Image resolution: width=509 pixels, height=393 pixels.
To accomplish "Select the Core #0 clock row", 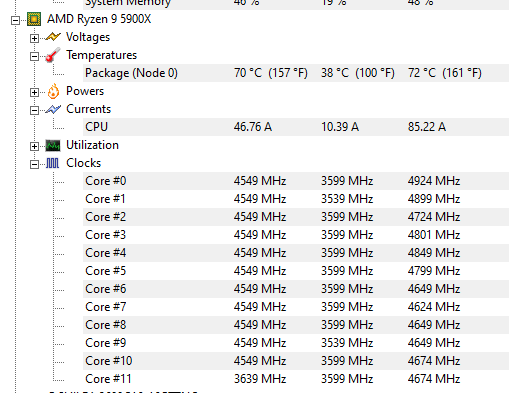I will point(296,181).
